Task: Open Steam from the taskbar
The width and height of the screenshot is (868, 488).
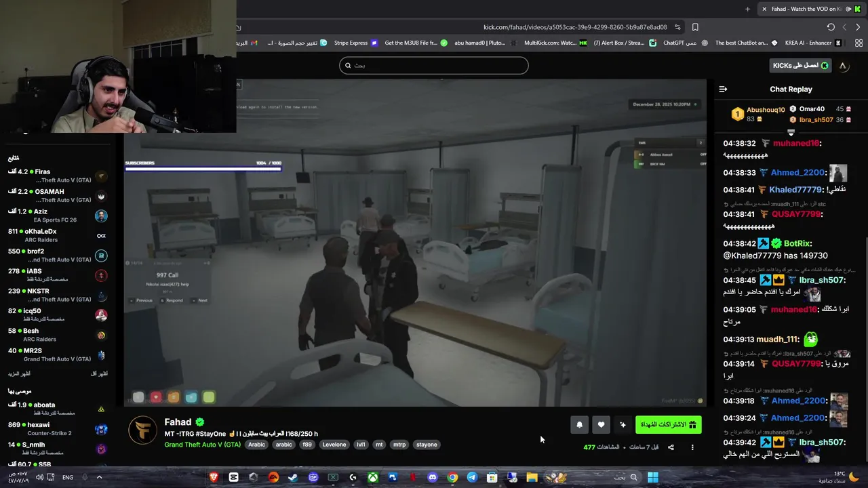Action: 293,477
